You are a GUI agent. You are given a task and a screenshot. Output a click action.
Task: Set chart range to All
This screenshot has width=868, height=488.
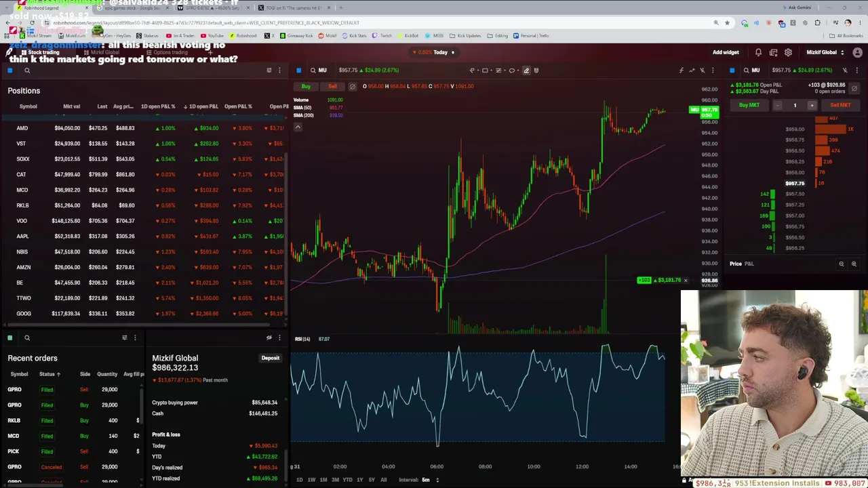click(x=383, y=480)
